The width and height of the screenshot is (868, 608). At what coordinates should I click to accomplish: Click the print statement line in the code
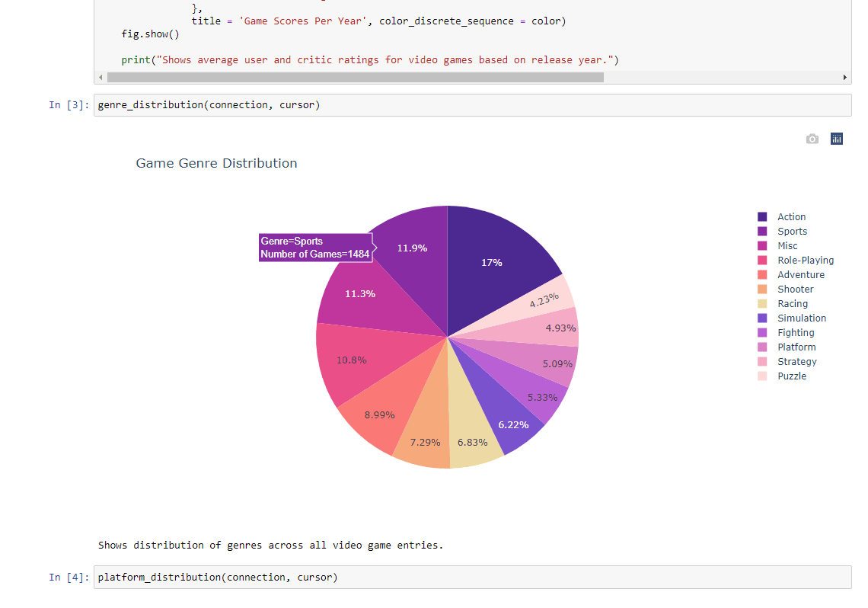pyautogui.click(x=370, y=59)
